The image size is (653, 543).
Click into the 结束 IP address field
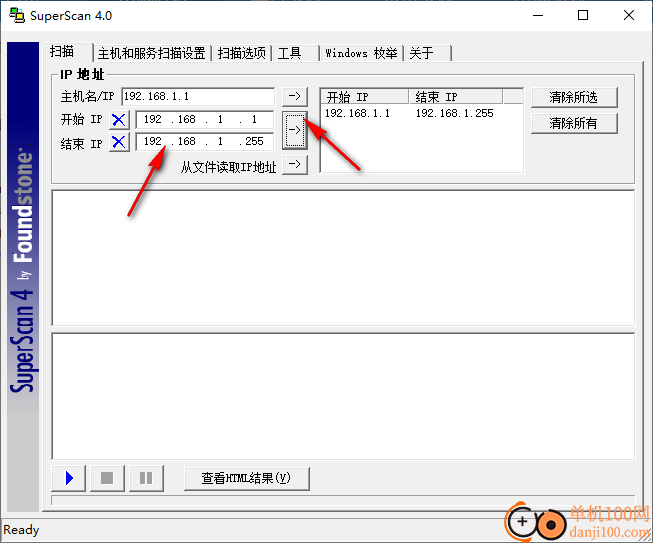click(205, 142)
